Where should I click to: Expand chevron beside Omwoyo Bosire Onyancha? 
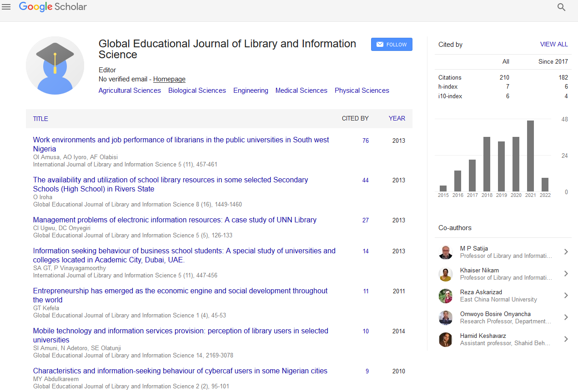pos(566,317)
